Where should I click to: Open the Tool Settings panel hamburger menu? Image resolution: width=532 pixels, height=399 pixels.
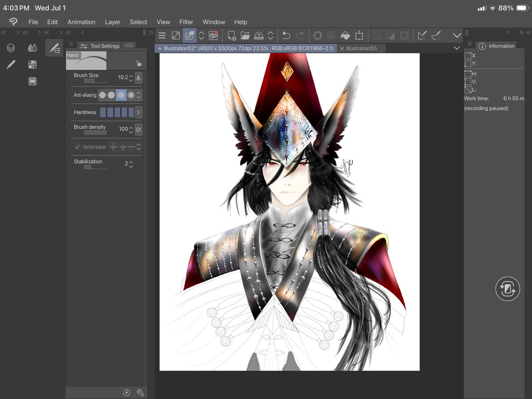click(71, 44)
